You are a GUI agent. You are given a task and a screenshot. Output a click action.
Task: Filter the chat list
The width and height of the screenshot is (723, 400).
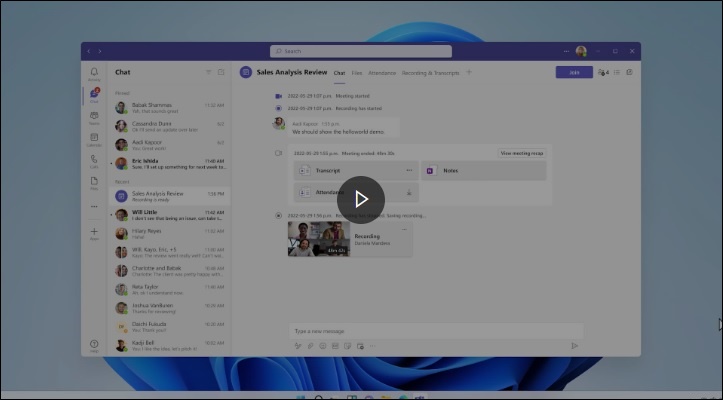[208, 72]
